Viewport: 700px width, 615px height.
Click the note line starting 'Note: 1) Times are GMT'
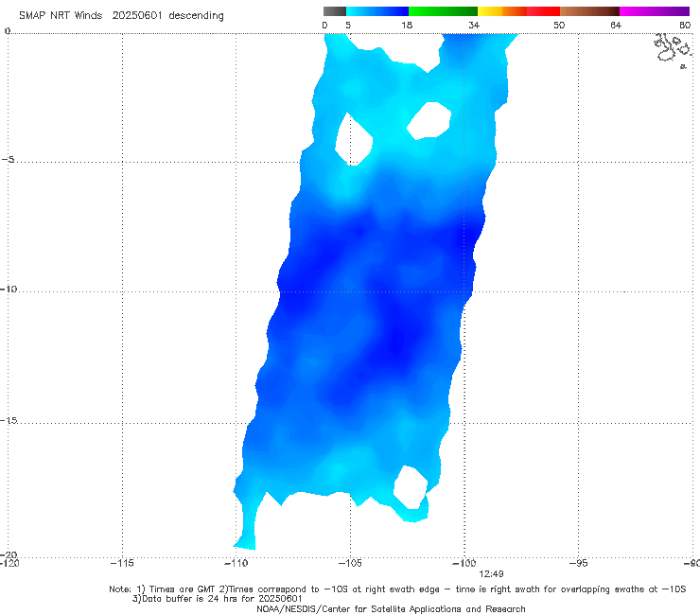[397, 589]
